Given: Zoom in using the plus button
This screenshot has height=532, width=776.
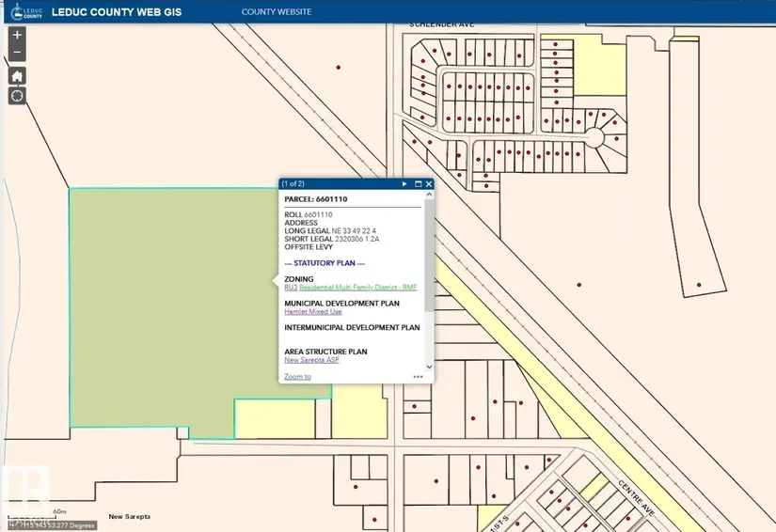Looking at the screenshot, I should pyautogui.click(x=17, y=35).
